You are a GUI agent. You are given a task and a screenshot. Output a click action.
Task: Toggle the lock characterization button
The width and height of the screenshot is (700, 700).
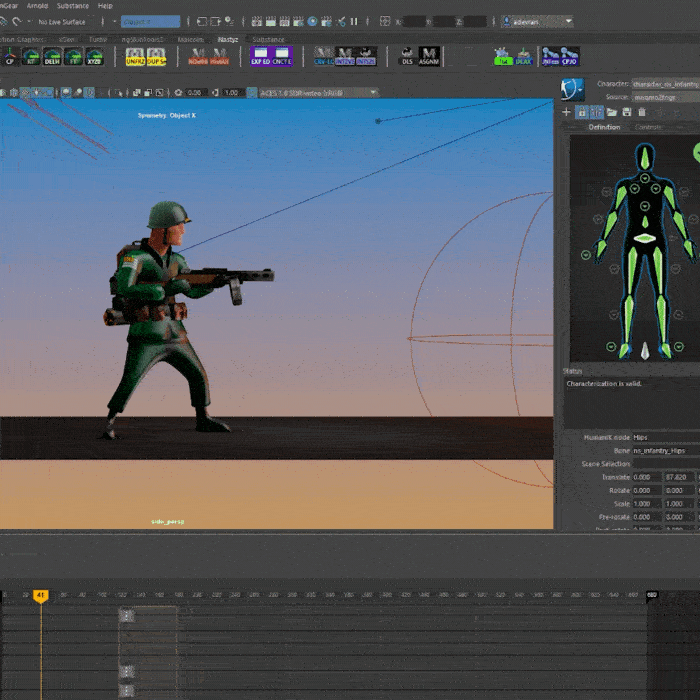click(x=582, y=112)
